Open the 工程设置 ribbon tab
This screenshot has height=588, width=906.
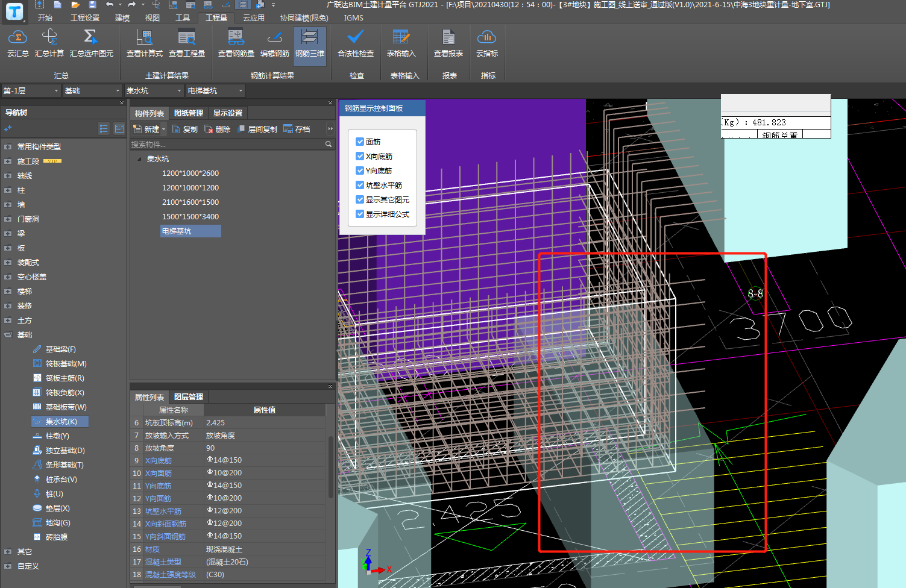tap(85, 17)
